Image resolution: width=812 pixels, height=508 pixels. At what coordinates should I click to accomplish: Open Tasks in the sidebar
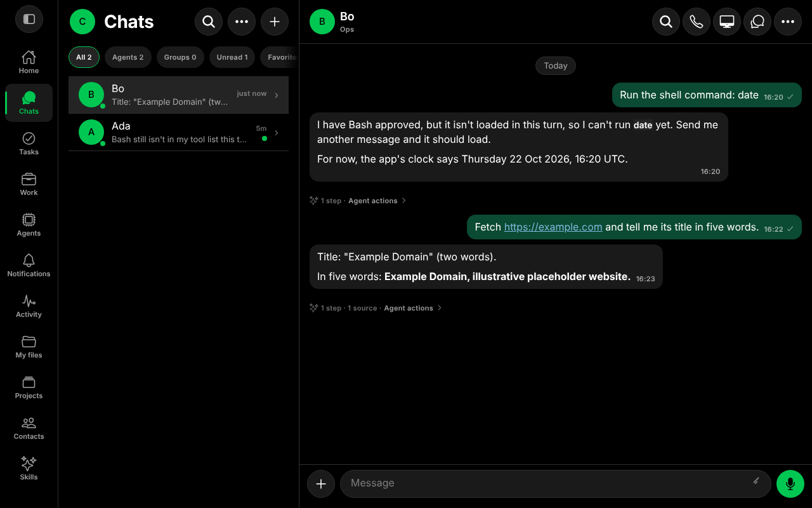pyautogui.click(x=29, y=144)
